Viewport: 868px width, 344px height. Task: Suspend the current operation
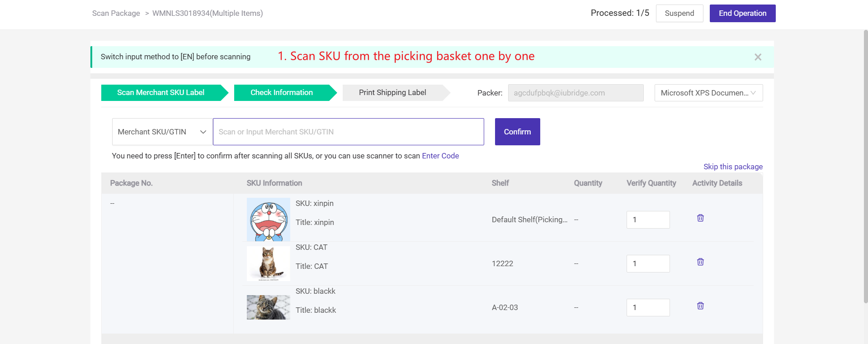[679, 14]
